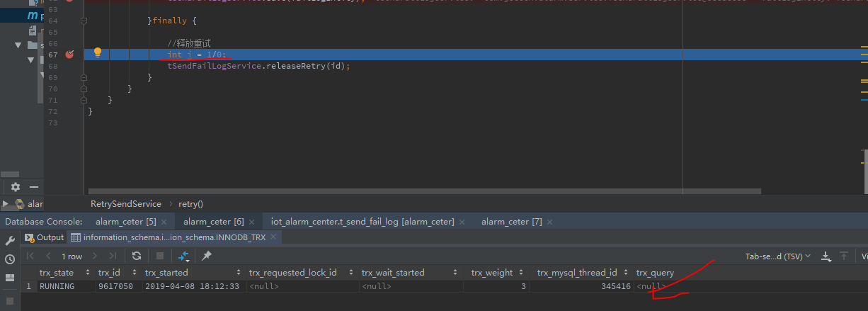The image size is (868, 311).
Task: Close the INNODB_TRX result tab
Action: click(273, 237)
